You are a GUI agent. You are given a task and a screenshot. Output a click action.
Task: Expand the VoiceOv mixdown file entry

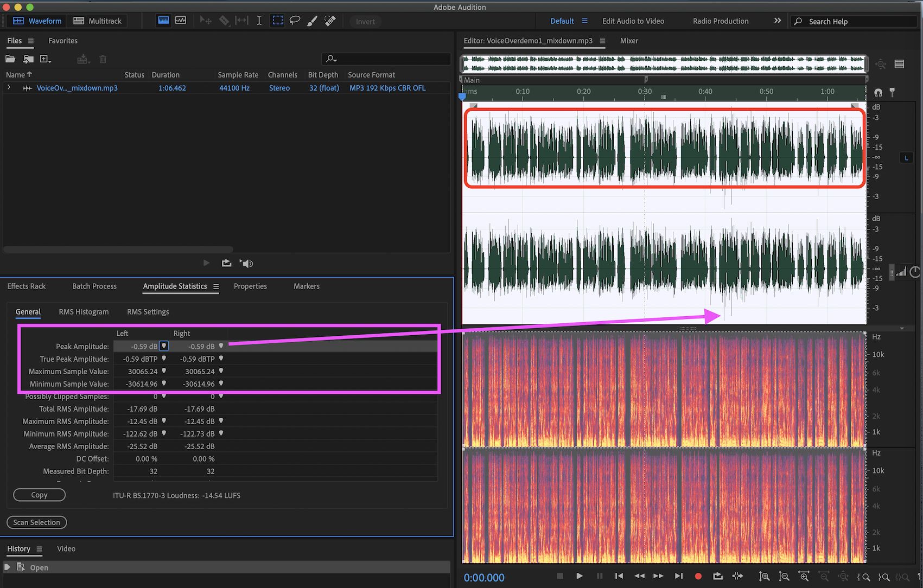pos(9,87)
